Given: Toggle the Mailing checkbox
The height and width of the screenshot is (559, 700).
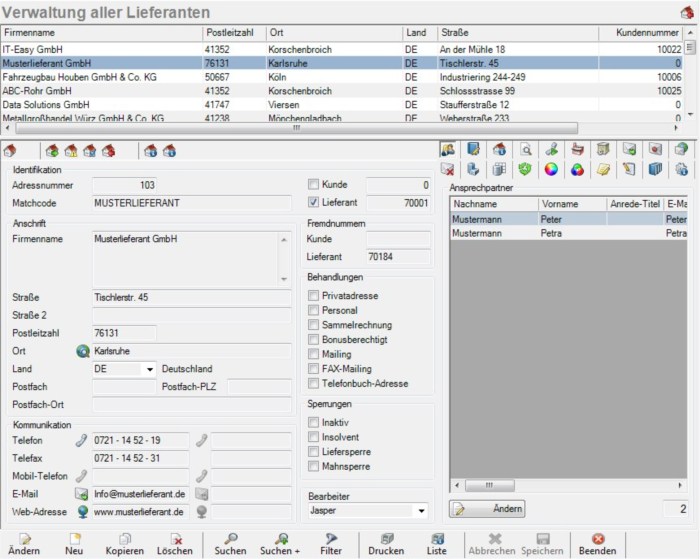Looking at the screenshot, I should tap(313, 354).
